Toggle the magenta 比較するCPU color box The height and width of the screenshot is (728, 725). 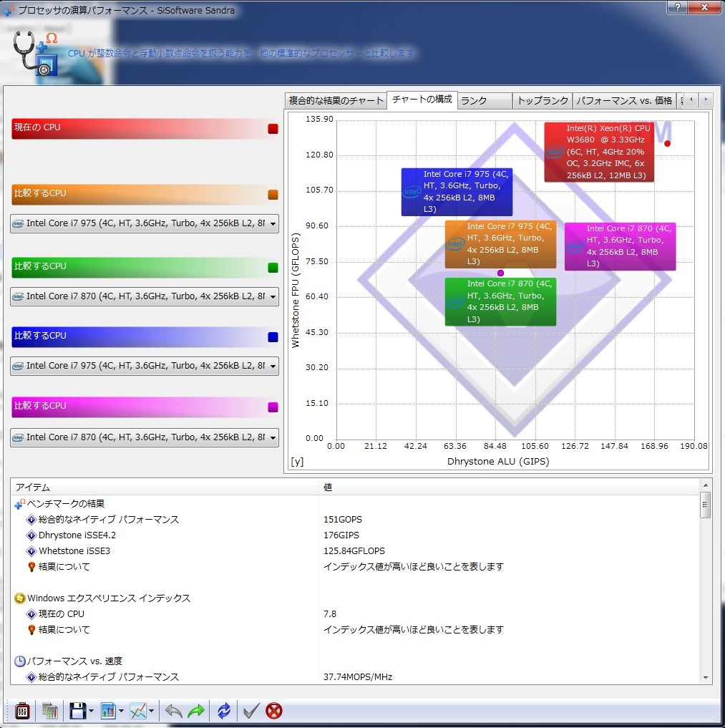273,407
